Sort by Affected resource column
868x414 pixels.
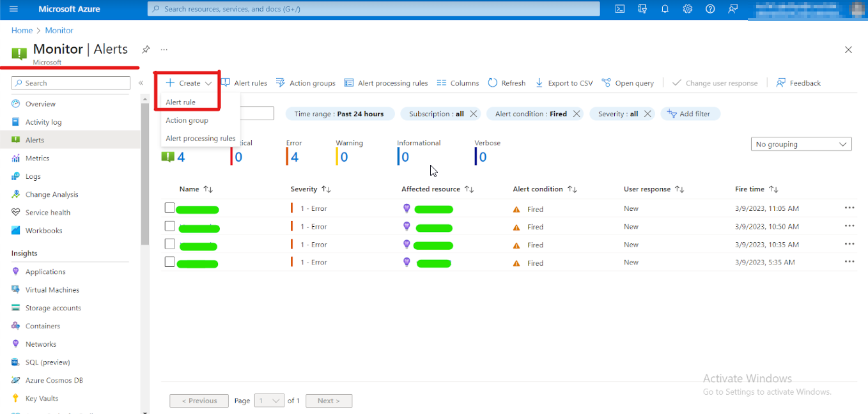pyautogui.click(x=437, y=189)
